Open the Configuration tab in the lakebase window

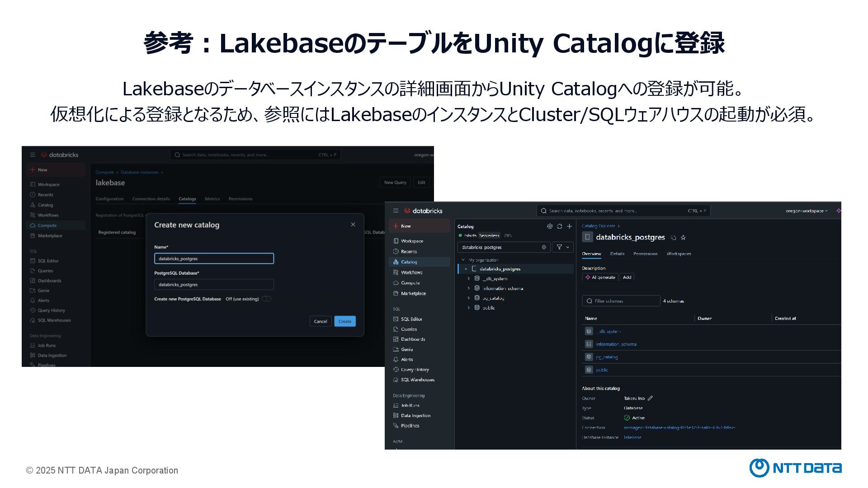109,199
